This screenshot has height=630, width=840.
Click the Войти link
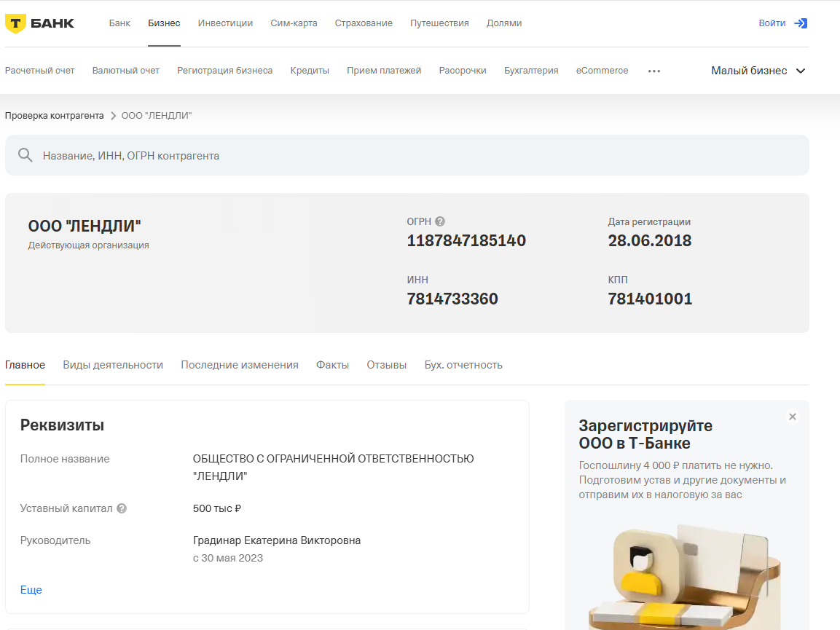[x=772, y=23]
